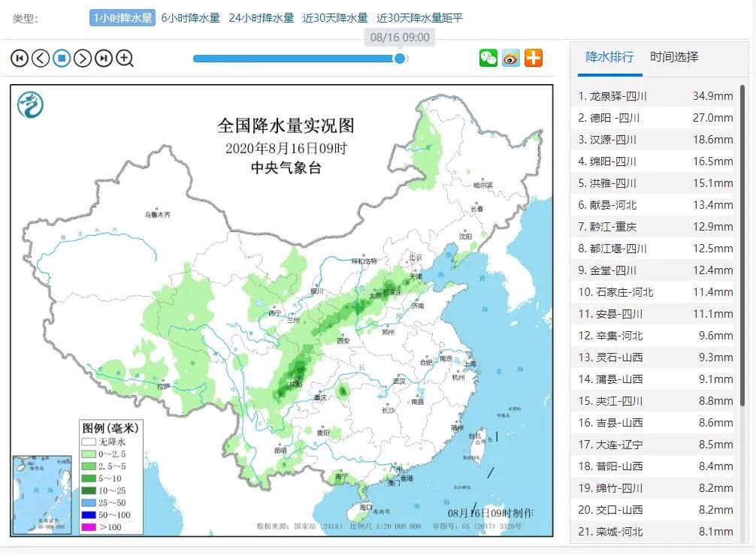Click the timeline slider handle
The height and width of the screenshot is (555, 756).
tap(400, 59)
